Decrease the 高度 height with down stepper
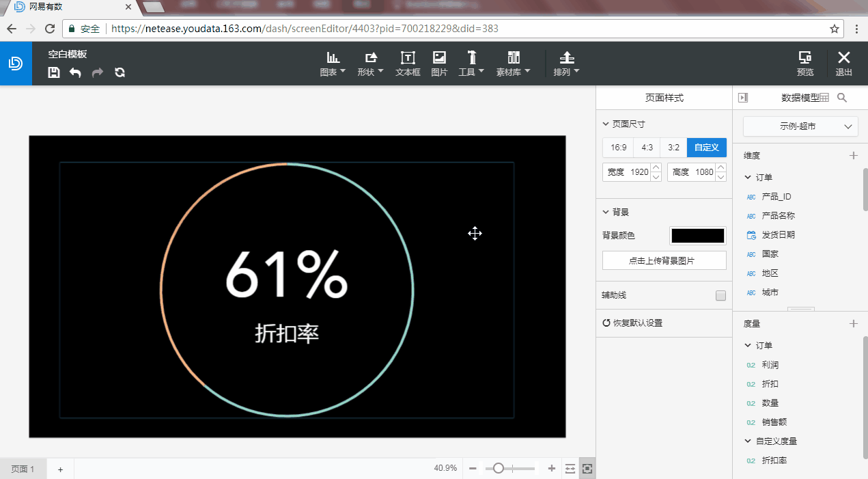 tap(720, 177)
